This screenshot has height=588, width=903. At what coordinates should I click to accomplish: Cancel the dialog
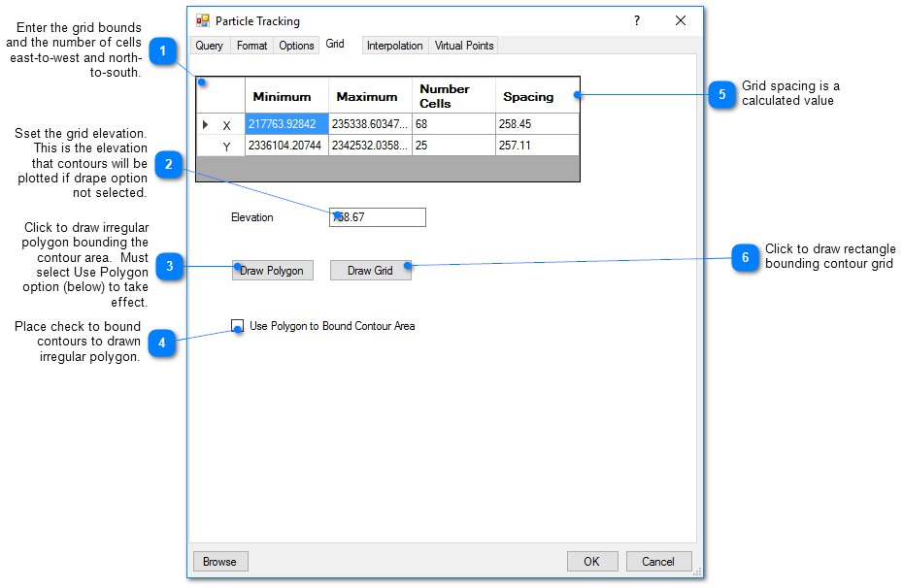(x=657, y=562)
